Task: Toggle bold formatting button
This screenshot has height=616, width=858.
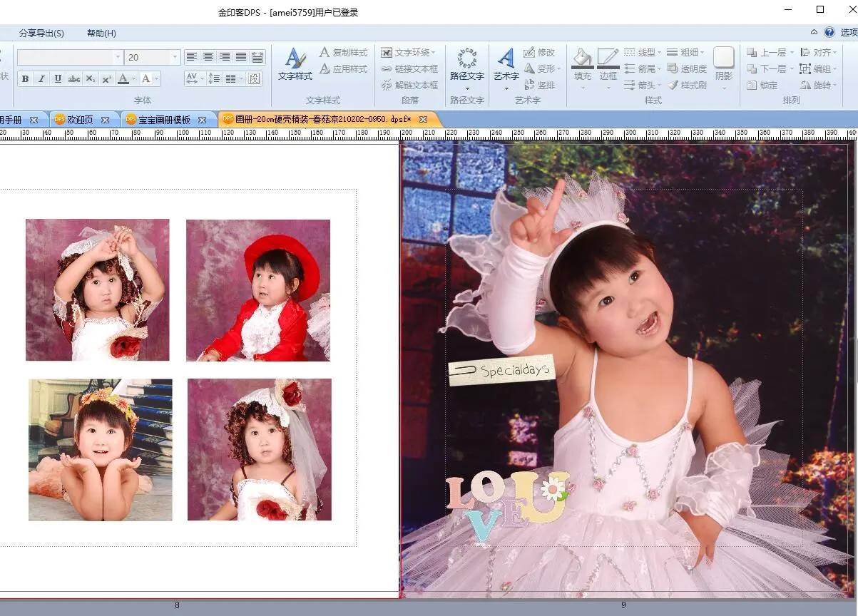Action: tap(25, 79)
